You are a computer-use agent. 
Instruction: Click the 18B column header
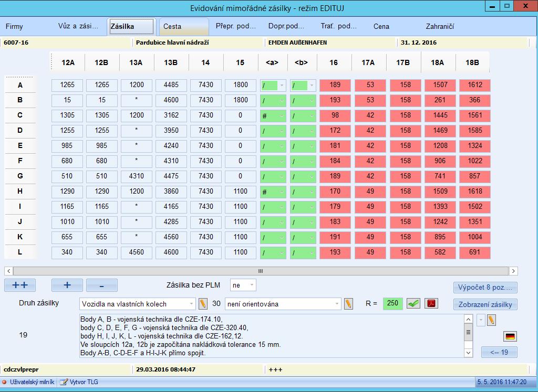coord(472,62)
